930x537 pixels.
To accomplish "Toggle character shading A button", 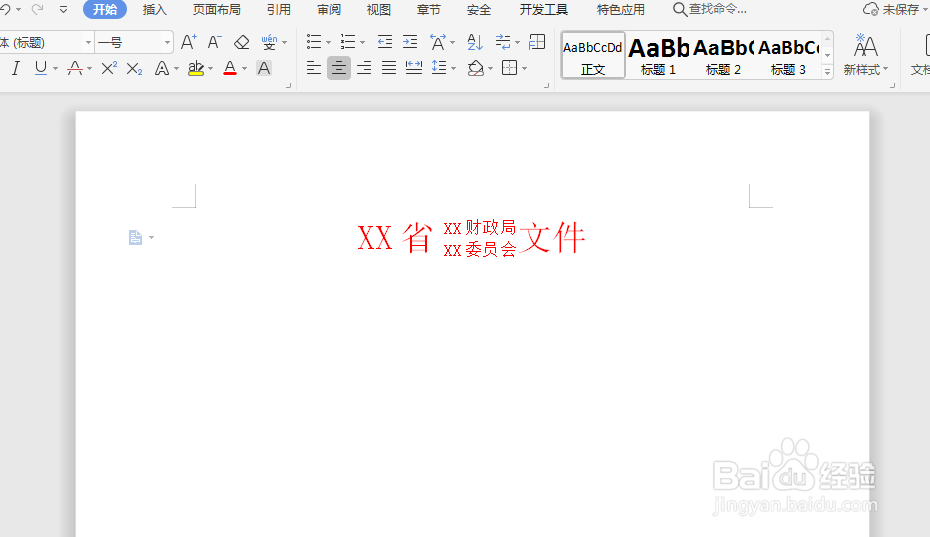I will click(x=264, y=68).
